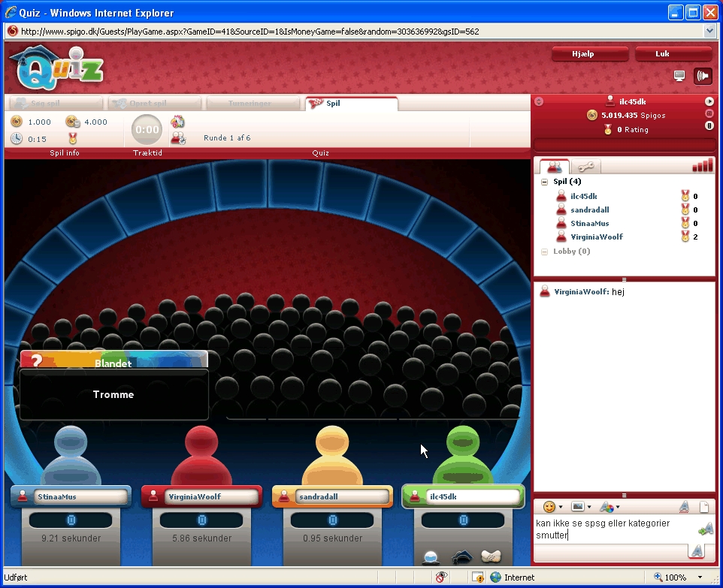Click the Luk button
Image resolution: width=723 pixels, height=588 pixels.
coord(673,54)
